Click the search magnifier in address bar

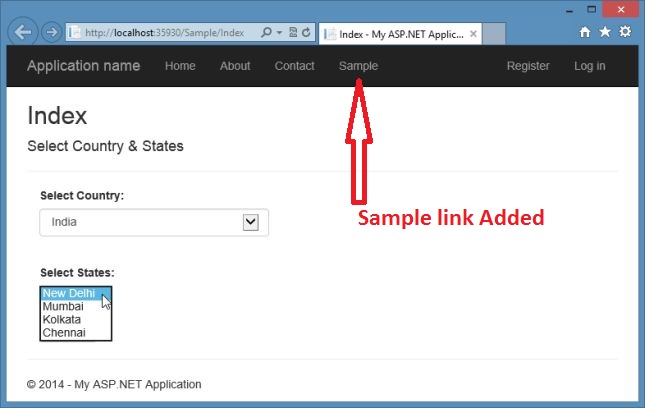(x=267, y=32)
